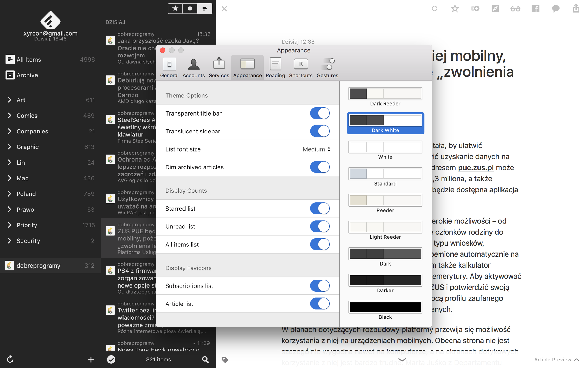This screenshot has width=588, height=368.
Task: Open the share sheet icon
Action: click(576, 8)
